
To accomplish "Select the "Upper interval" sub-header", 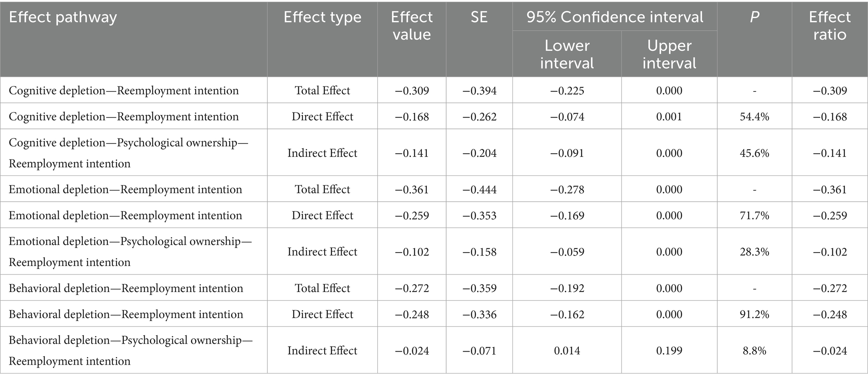I will [669, 54].
